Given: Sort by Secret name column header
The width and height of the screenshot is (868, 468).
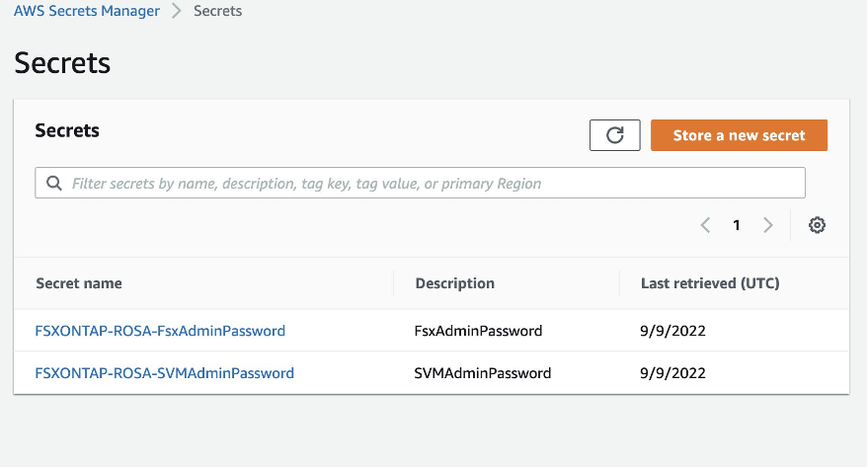Looking at the screenshot, I should [79, 283].
